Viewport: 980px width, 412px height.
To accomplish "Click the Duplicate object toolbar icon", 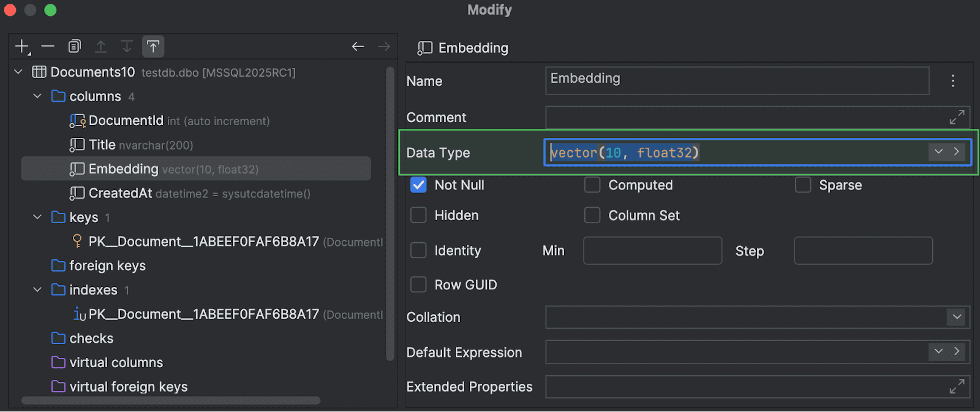I will click(74, 47).
